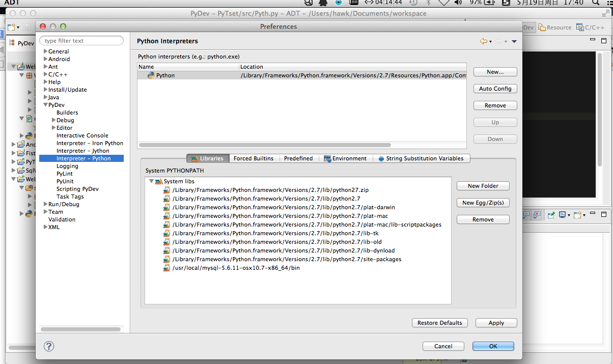The width and height of the screenshot is (613, 364).
Task: Click the Cancel button
Action: pos(443,346)
